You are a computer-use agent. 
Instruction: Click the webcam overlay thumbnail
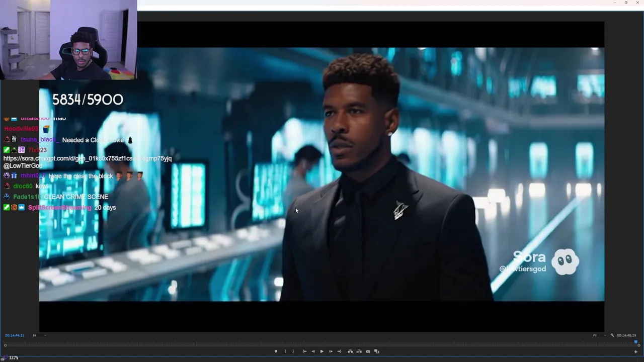point(68,40)
